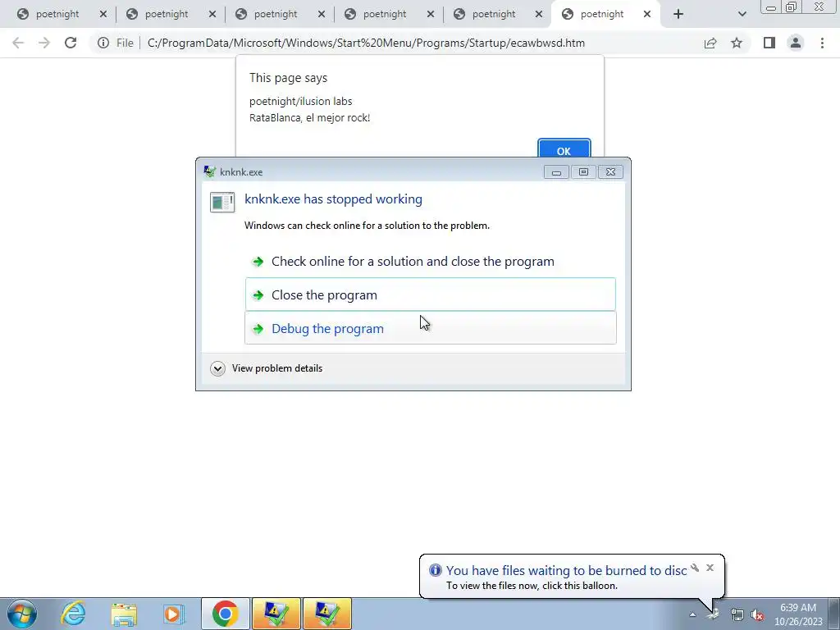Open Chrome's three-dot menu
This screenshot has height=630, width=840.
[x=822, y=43]
